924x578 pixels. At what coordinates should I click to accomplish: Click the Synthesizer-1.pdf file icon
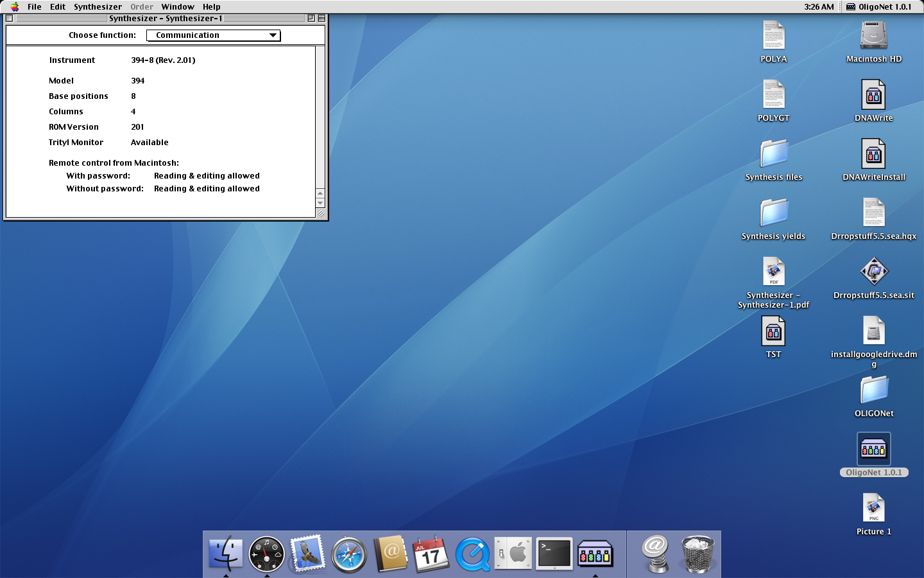[773, 272]
